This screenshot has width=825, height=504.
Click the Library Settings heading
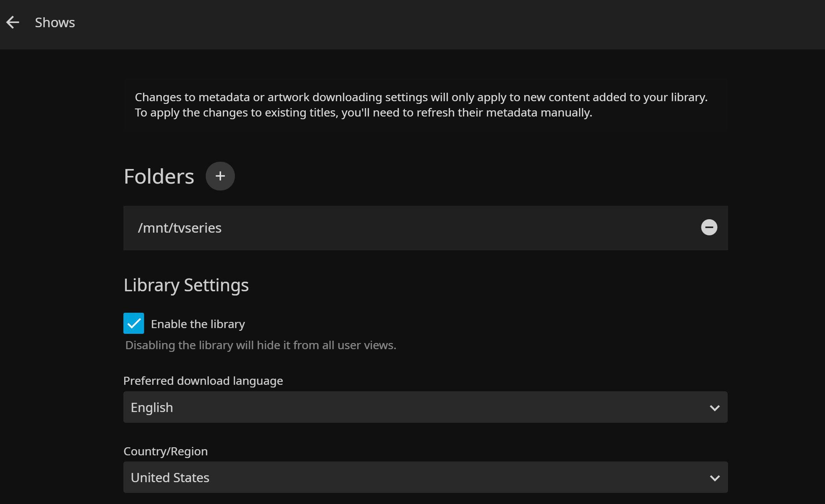pyautogui.click(x=186, y=285)
